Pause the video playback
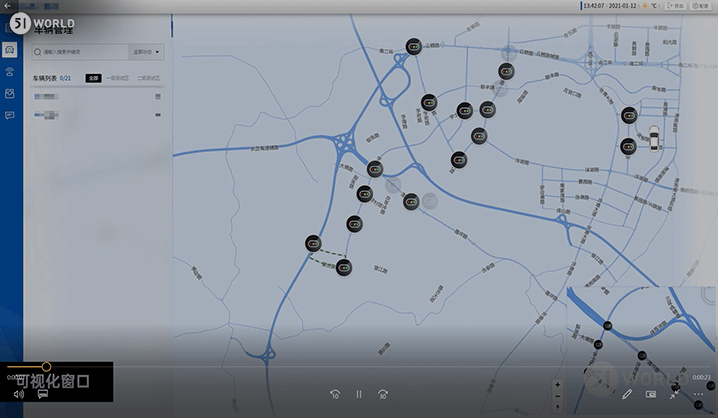Image resolution: width=718 pixels, height=418 pixels. coord(359,394)
